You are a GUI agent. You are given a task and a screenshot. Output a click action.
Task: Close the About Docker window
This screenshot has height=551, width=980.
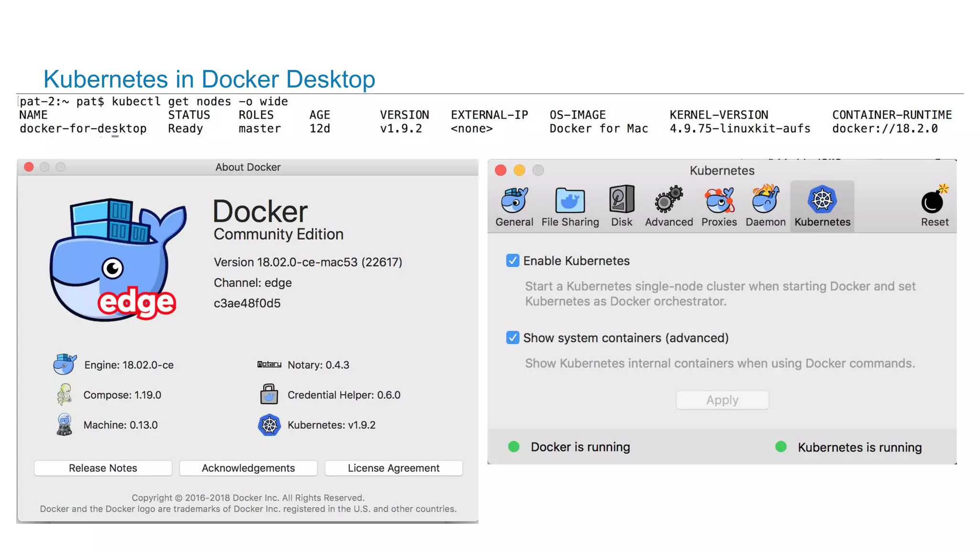[x=29, y=167]
